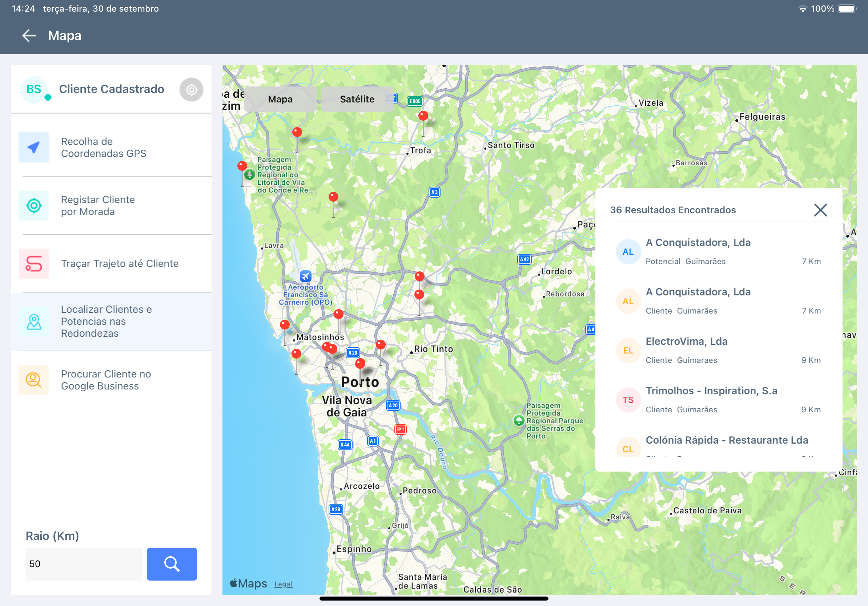Open Procurar Cliente no Google Business

tap(111, 380)
